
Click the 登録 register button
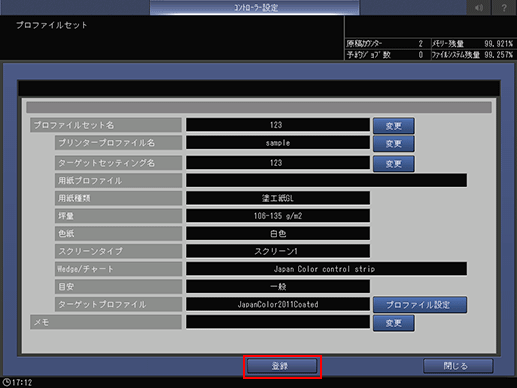click(282, 366)
